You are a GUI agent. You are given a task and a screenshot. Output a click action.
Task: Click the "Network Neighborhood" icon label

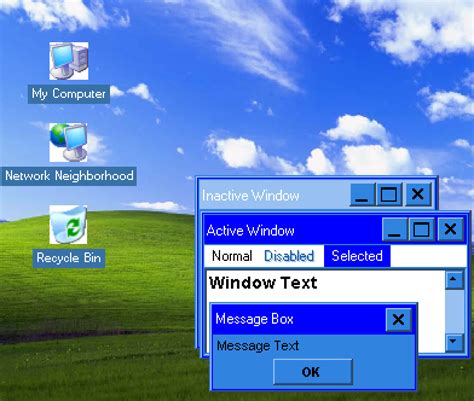(x=69, y=176)
